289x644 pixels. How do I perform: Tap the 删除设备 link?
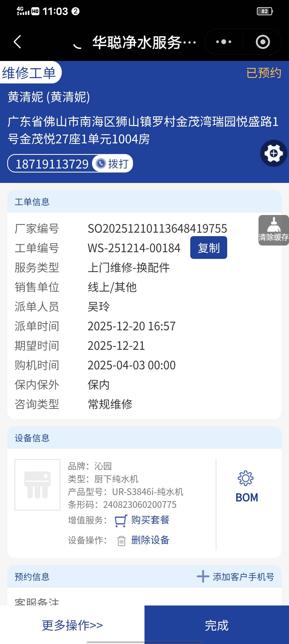click(150, 540)
